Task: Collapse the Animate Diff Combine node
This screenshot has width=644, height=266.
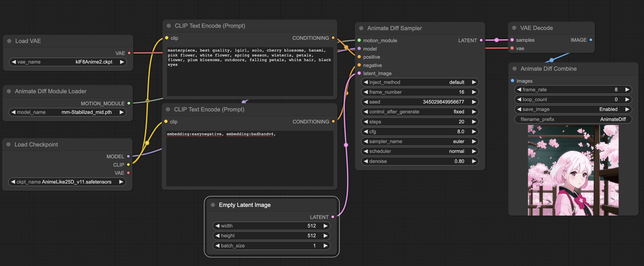Action: coord(515,69)
